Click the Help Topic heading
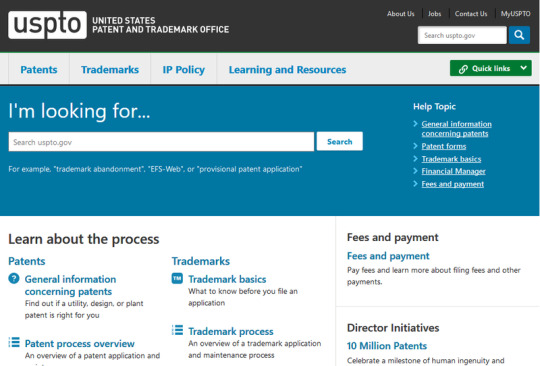This screenshot has width=540, height=366. 434,107
